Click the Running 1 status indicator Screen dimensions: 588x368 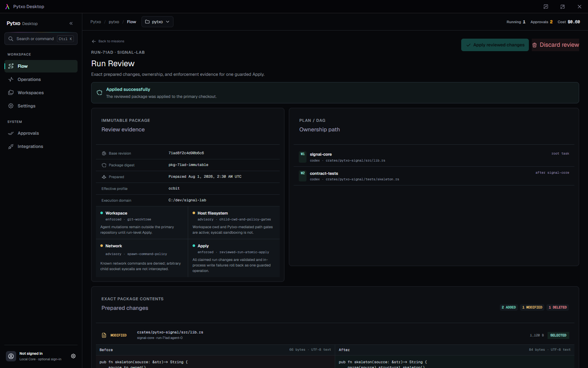click(x=516, y=22)
